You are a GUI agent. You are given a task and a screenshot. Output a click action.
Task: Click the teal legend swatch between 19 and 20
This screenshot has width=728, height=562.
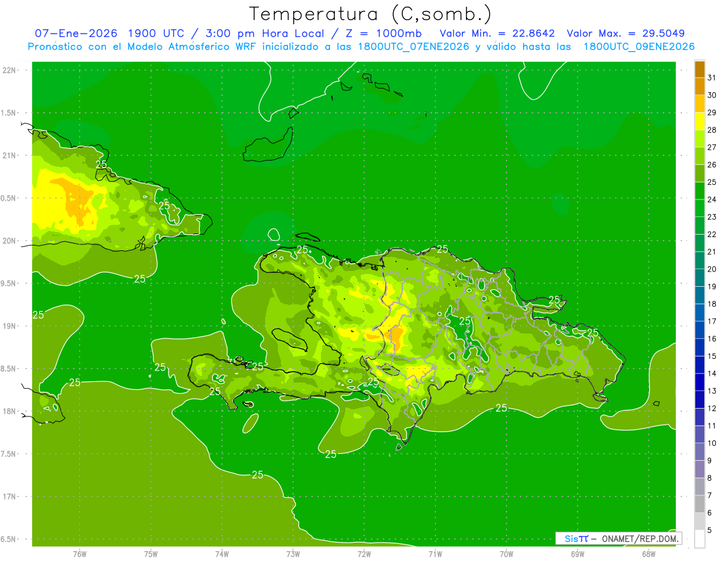click(699, 278)
